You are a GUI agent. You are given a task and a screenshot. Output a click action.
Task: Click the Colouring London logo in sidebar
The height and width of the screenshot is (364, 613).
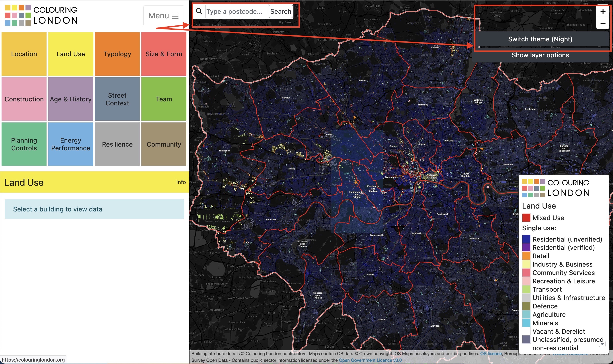[x=41, y=15]
